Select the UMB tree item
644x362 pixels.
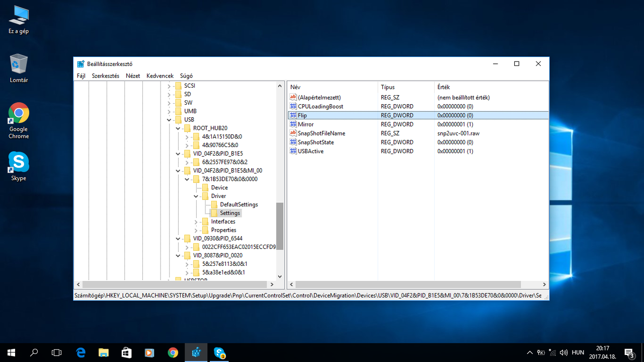190,111
